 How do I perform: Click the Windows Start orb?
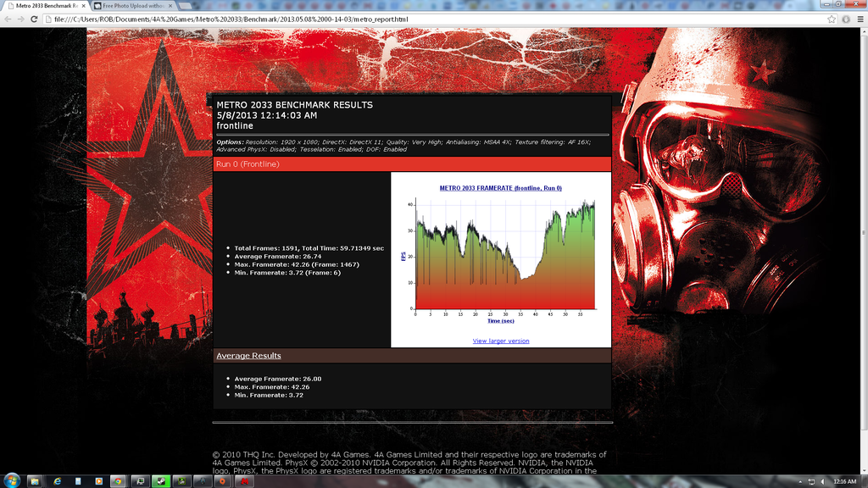tap(12, 479)
